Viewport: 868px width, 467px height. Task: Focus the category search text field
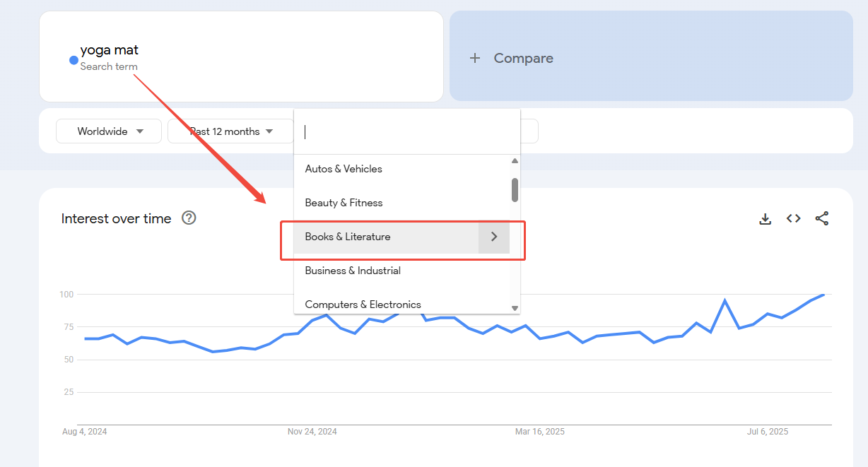[406, 132]
